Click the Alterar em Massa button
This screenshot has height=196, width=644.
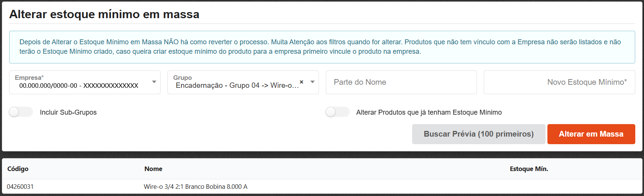click(591, 134)
